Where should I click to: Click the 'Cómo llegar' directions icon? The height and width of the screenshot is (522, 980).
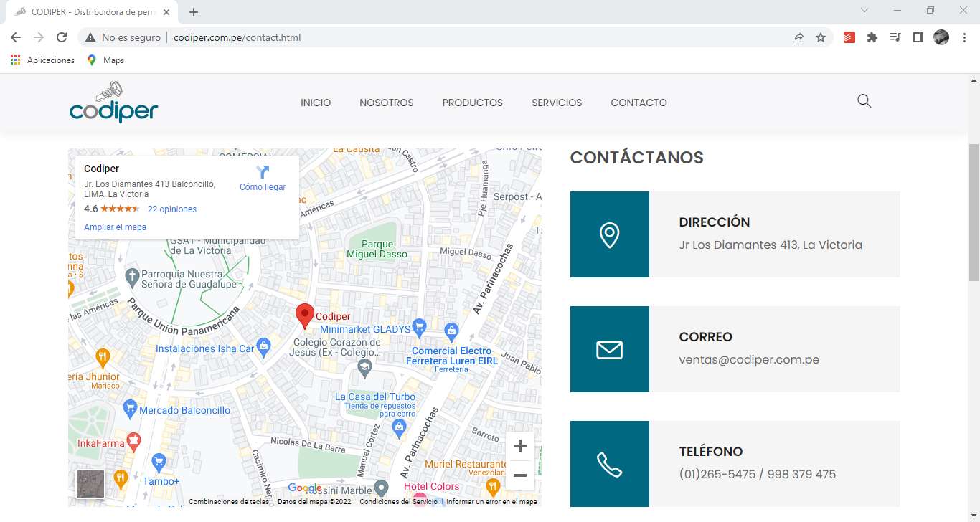[263, 172]
